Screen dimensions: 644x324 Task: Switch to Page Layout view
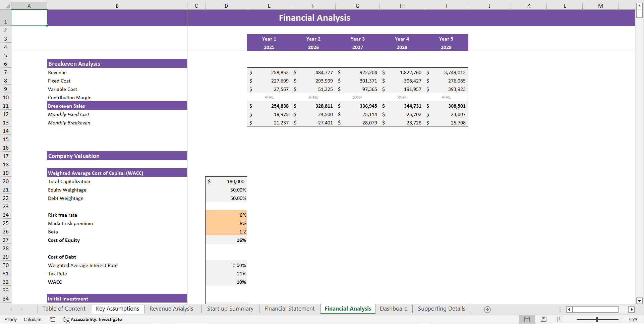tap(543, 319)
